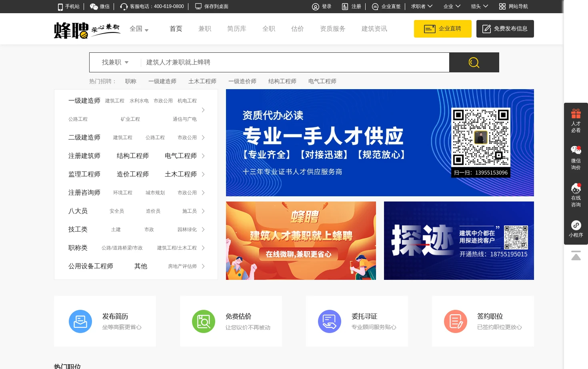Select 监理工程师 category
The height and width of the screenshot is (369, 588).
pos(84,174)
